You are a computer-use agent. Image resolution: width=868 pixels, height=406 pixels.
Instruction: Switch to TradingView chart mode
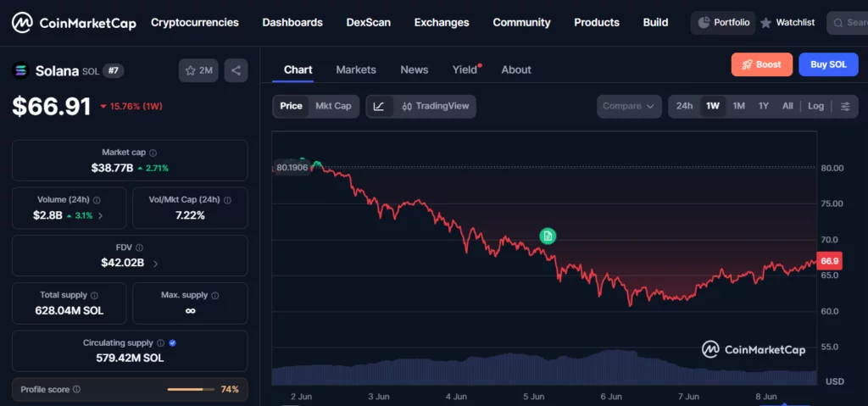[435, 106]
